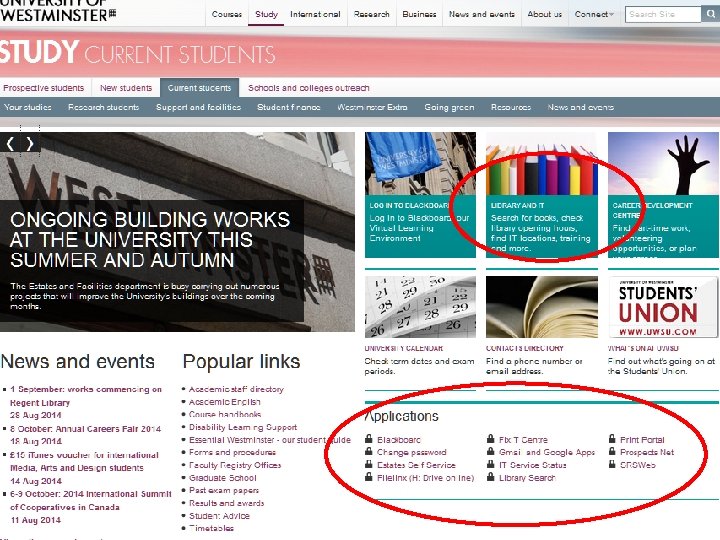Click the Search Site input field
This screenshot has width=720, height=540.
[x=663, y=14]
